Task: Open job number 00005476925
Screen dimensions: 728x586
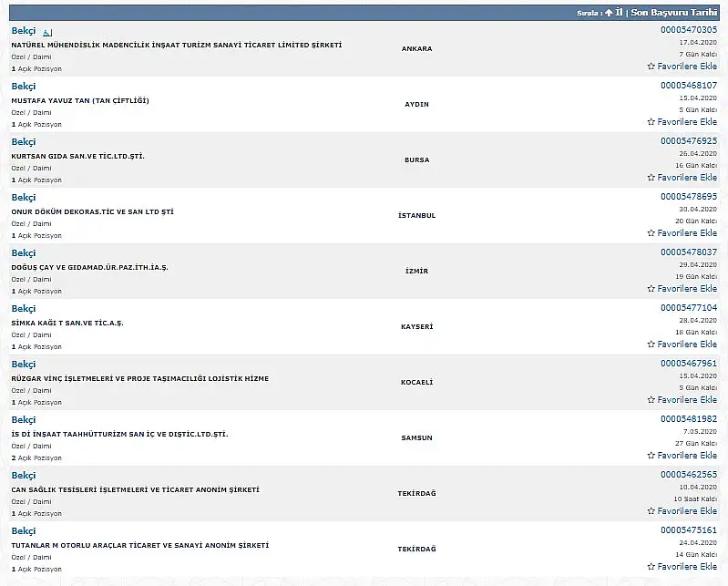Action: pos(689,140)
